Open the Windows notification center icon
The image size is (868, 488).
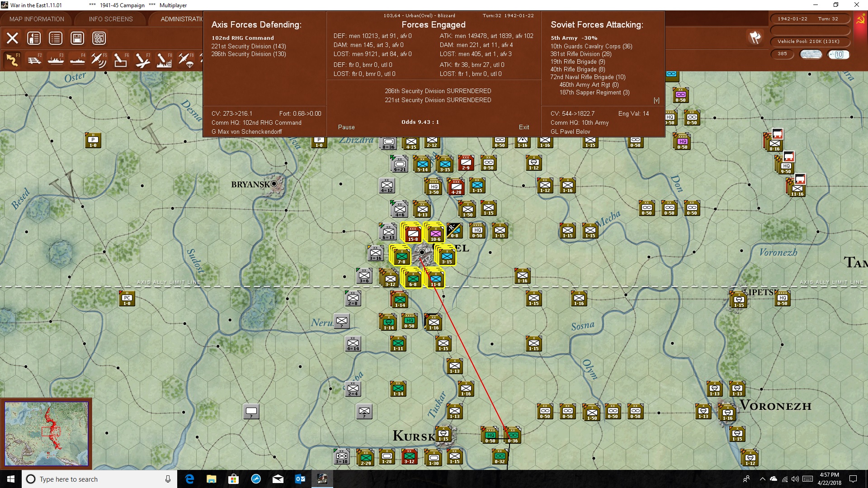point(853,479)
